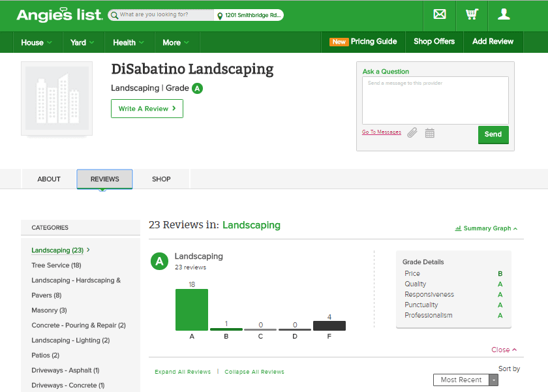Click the Punctuality grade row
The width and height of the screenshot is (548, 392).
(x=453, y=305)
